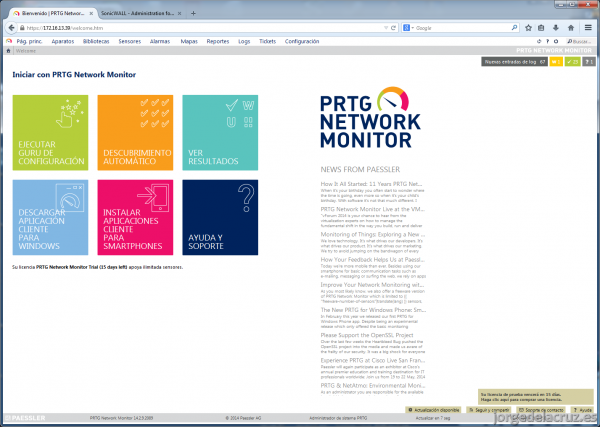The width and height of the screenshot is (600, 427).
Task: Open news How Your Feedback Helps Us at Paessler
Action: click(x=373, y=259)
